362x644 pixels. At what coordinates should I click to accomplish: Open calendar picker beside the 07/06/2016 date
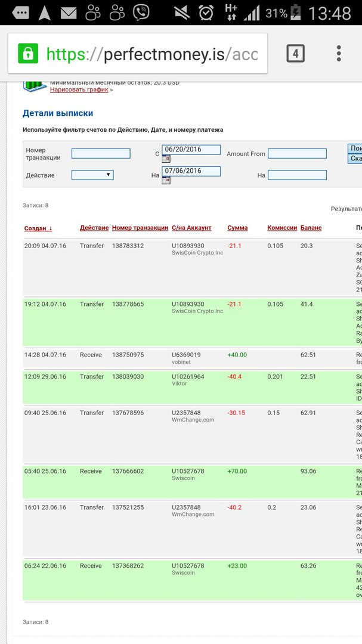pos(166,180)
